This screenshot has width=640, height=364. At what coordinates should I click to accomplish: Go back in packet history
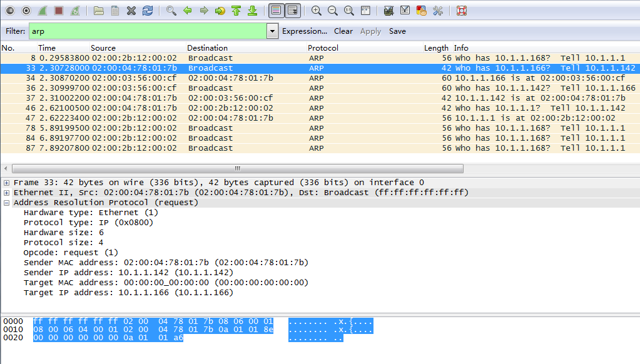(187, 11)
